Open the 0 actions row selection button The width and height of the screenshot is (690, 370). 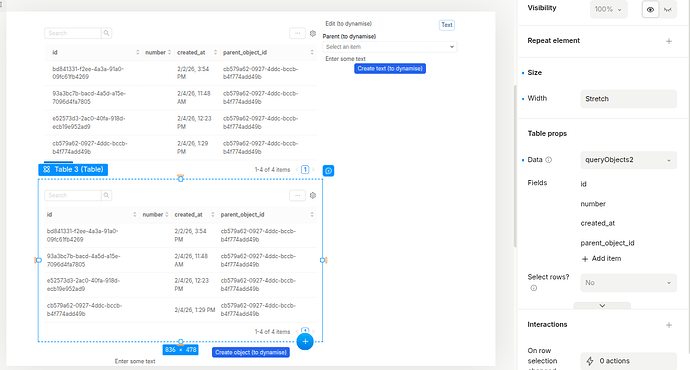[x=628, y=361]
